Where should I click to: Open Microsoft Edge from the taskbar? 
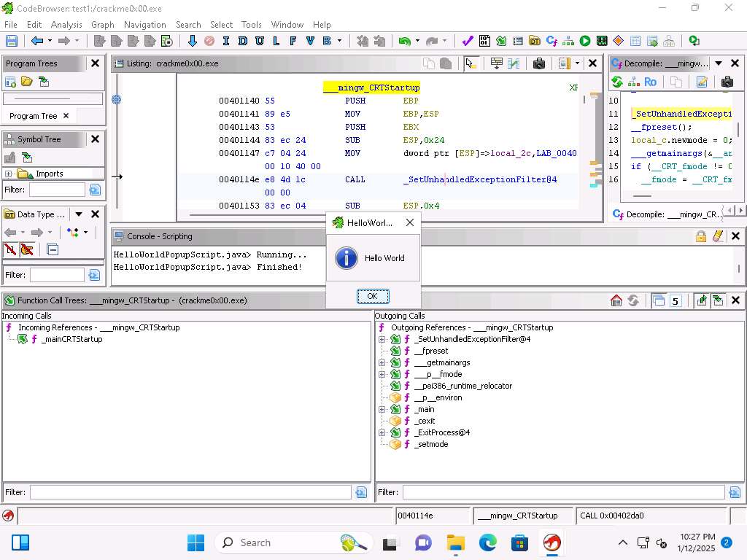coord(487,542)
